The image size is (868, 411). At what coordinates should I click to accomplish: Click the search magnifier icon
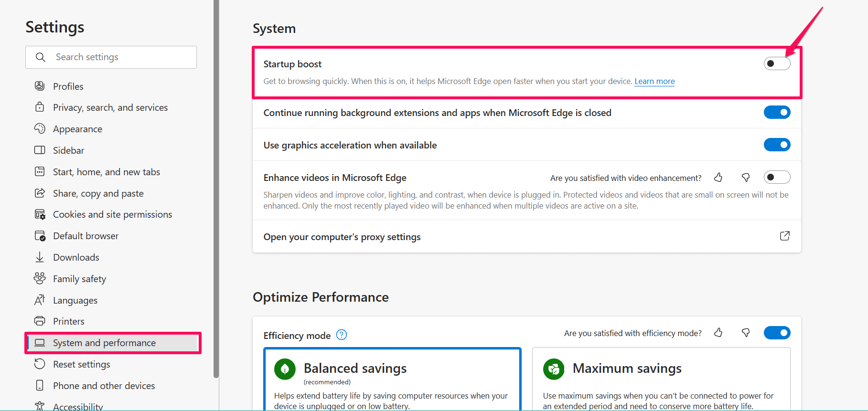41,57
